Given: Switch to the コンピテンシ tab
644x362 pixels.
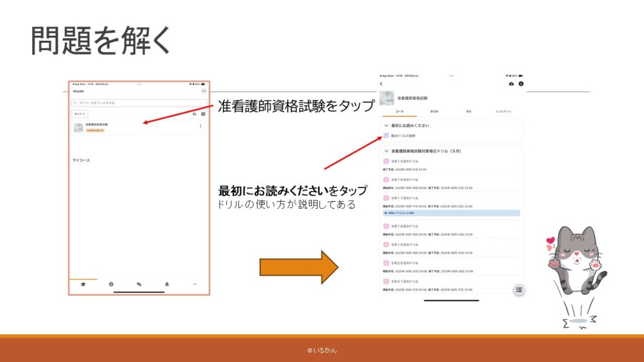Looking at the screenshot, I should (503, 111).
